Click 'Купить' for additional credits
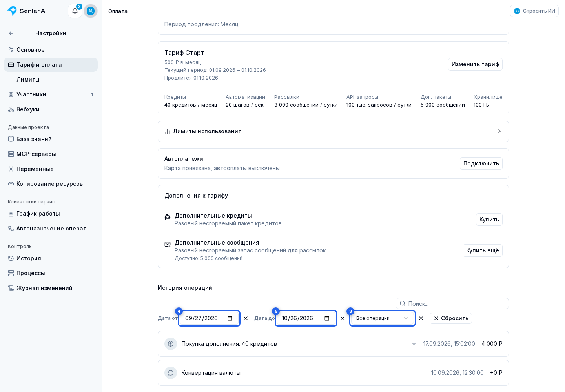Image resolution: width=565 pixels, height=392 pixels. click(x=489, y=220)
